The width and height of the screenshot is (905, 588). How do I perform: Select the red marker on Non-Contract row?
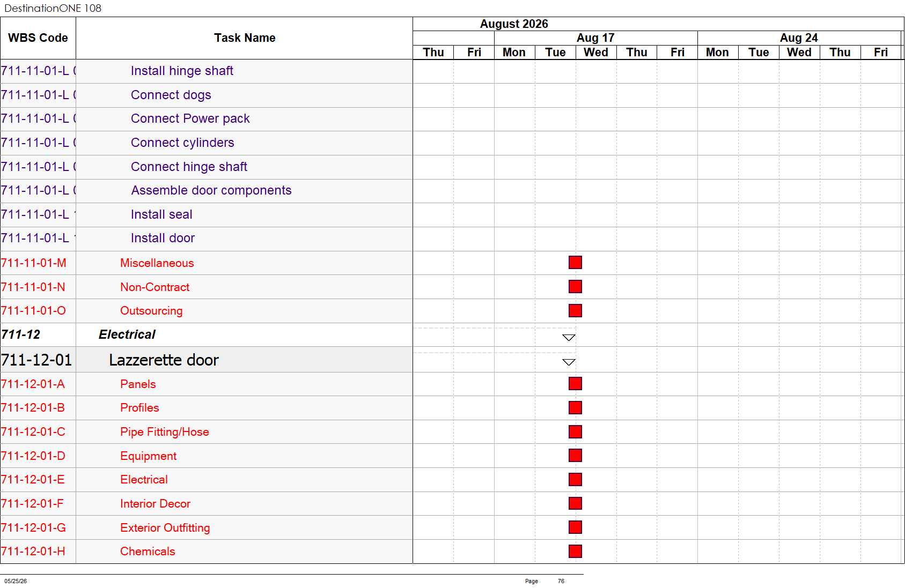[575, 287]
